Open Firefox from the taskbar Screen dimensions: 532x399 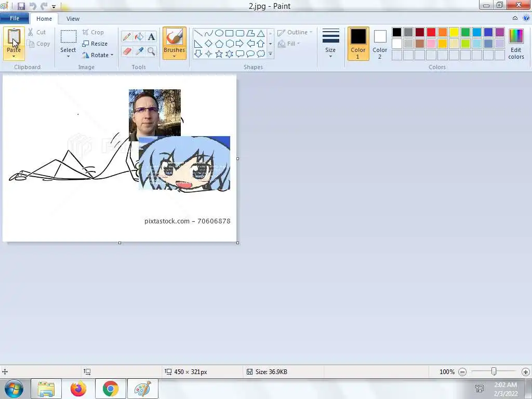[78, 389]
